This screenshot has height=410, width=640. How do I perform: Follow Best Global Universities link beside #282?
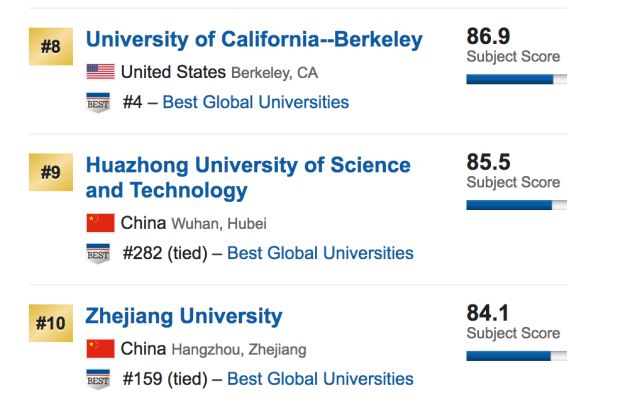320,253
